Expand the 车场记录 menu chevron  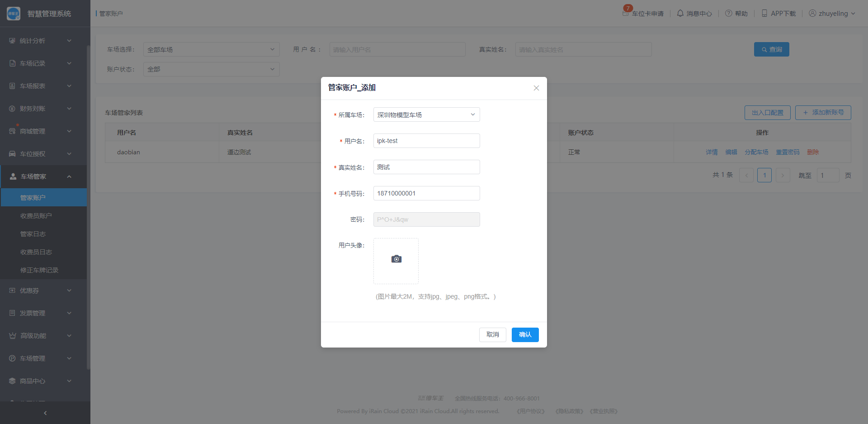pyautogui.click(x=69, y=63)
